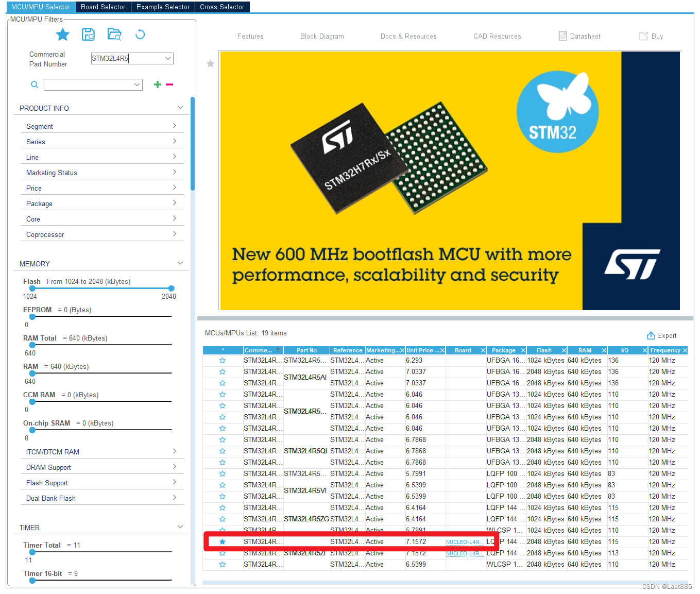The image size is (700, 594).
Task: Switch to the Example Selector tab
Action: pos(163,7)
